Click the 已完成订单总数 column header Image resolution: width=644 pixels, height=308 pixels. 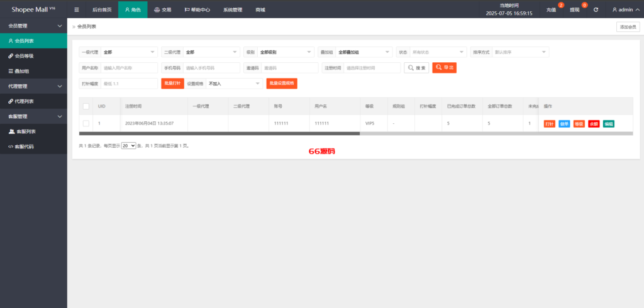pos(461,106)
